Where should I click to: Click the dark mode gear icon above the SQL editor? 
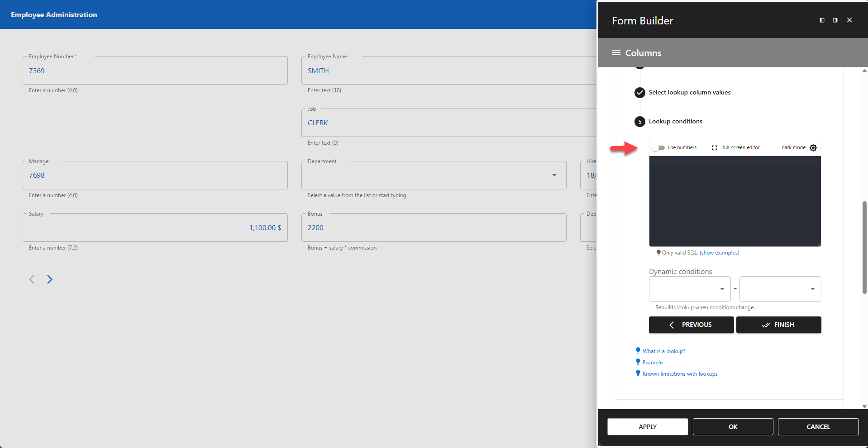(x=813, y=147)
